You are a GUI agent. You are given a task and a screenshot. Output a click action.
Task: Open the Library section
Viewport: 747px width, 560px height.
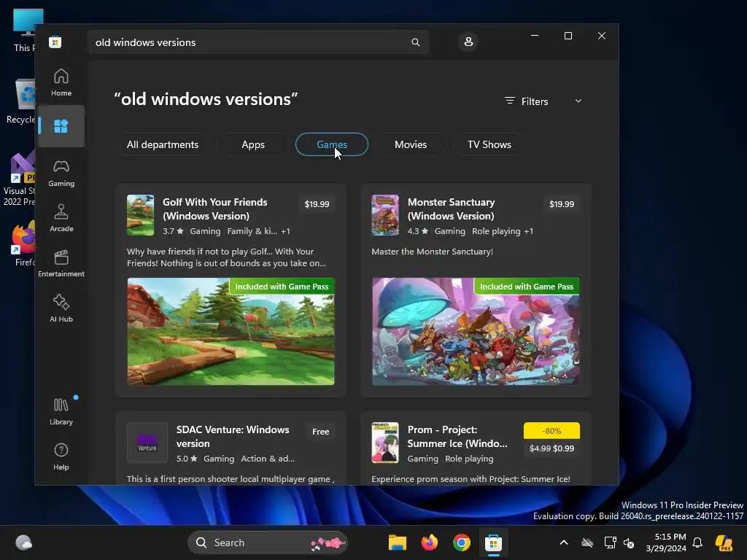pos(61,411)
